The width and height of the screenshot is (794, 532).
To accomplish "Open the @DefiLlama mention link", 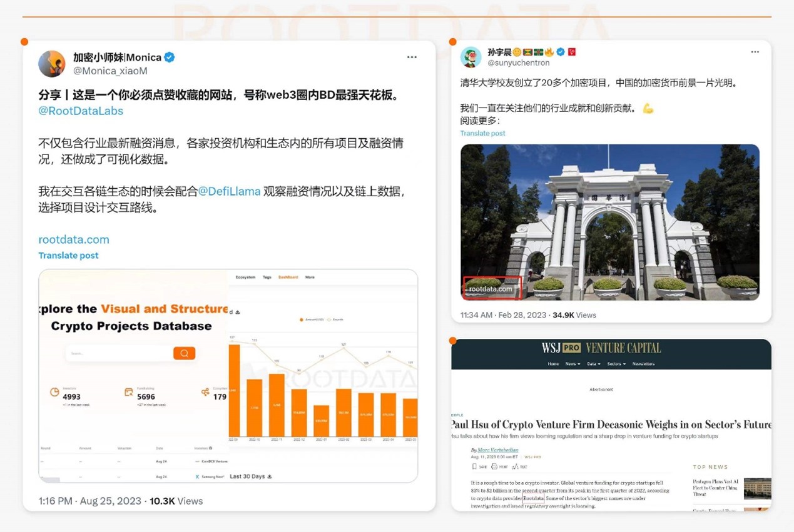I will pos(229,191).
